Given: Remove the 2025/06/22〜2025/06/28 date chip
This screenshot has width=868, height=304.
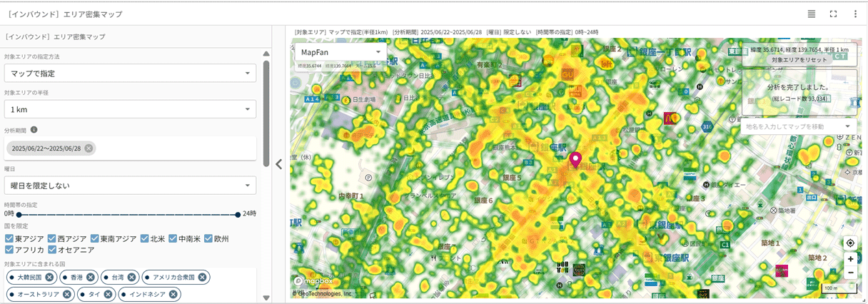Looking at the screenshot, I should [89, 148].
